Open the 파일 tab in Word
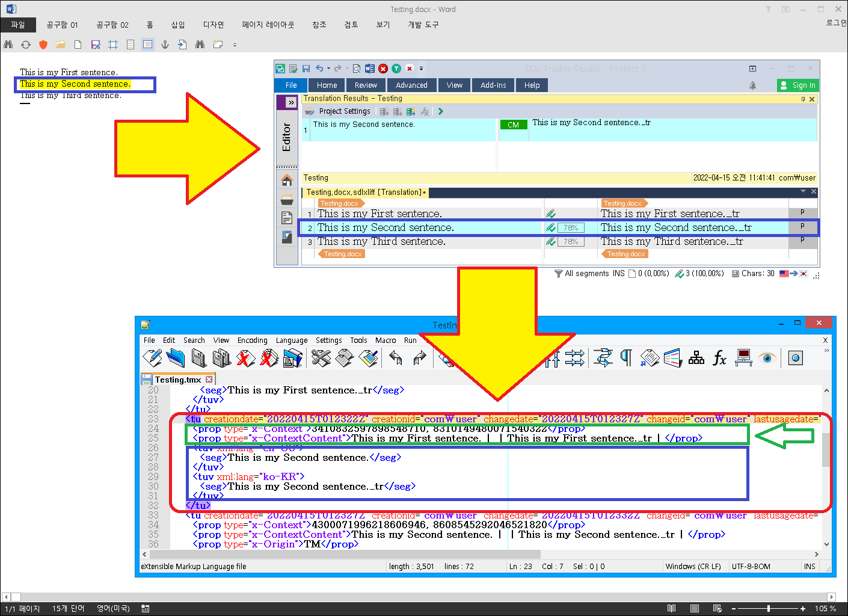The image size is (848, 616). point(18,25)
